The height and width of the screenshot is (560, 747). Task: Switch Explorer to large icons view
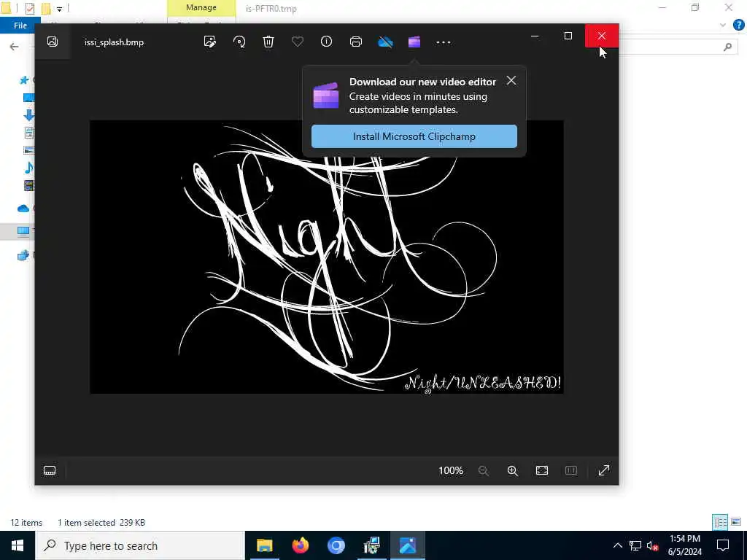pyautogui.click(x=736, y=522)
